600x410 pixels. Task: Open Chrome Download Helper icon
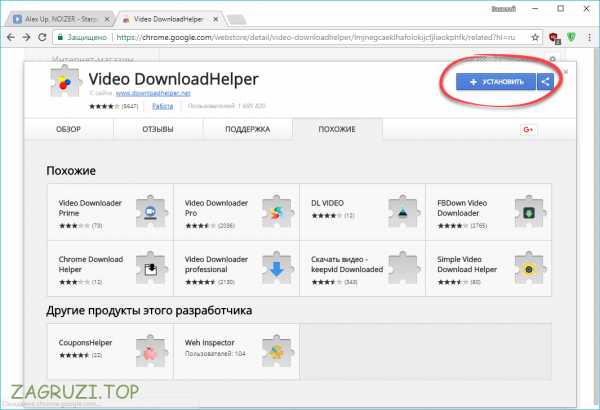click(152, 268)
